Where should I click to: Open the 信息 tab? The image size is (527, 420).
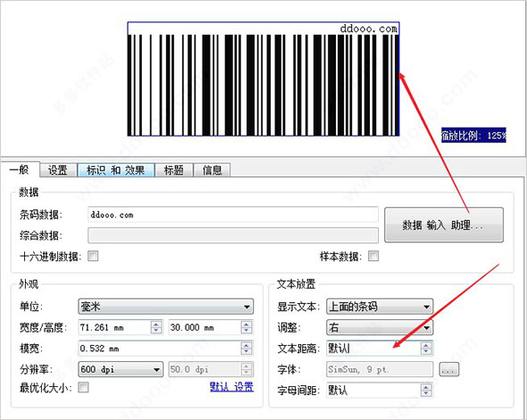point(212,170)
